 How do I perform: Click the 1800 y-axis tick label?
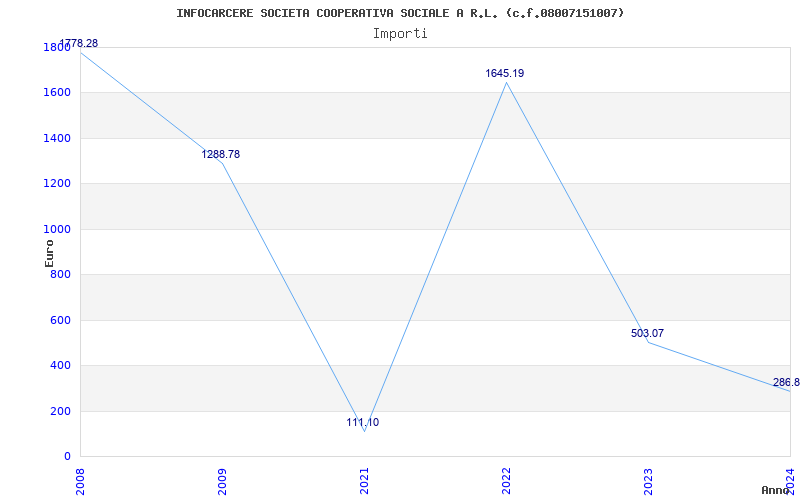click(x=57, y=47)
